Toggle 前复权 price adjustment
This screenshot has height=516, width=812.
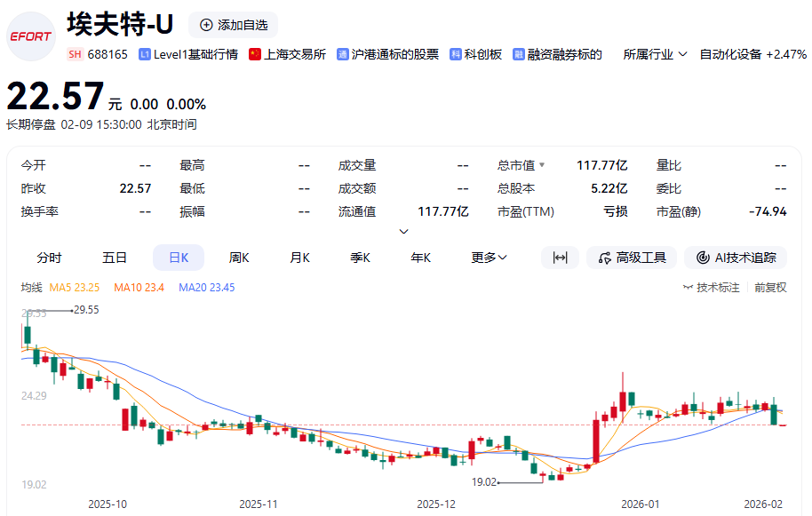(770, 288)
